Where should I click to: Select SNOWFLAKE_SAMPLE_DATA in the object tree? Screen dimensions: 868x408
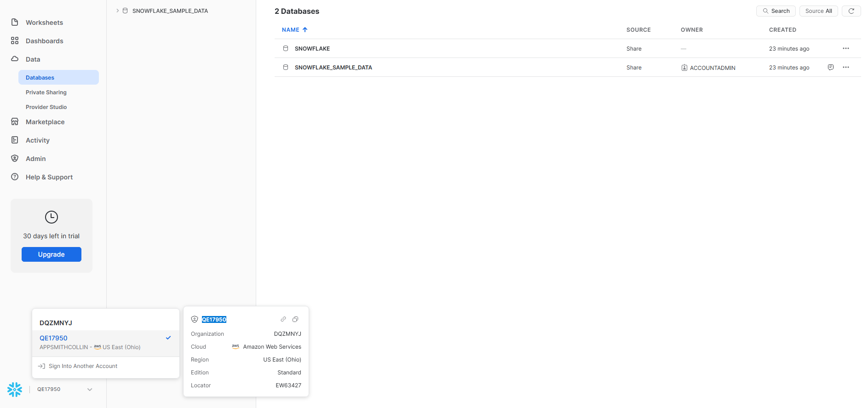170,11
